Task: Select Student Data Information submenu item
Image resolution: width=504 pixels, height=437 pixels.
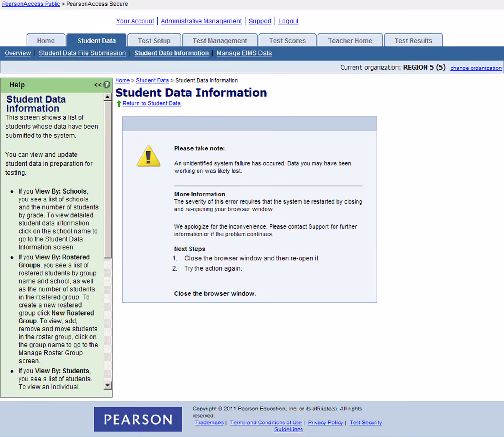Action: [172, 53]
